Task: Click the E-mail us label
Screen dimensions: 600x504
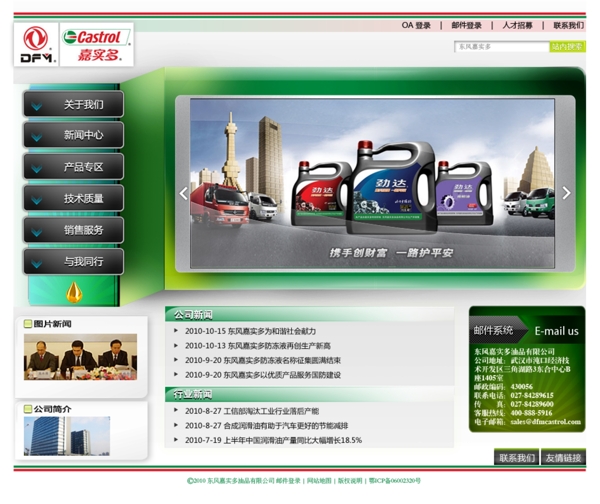Action: (556, 331)
